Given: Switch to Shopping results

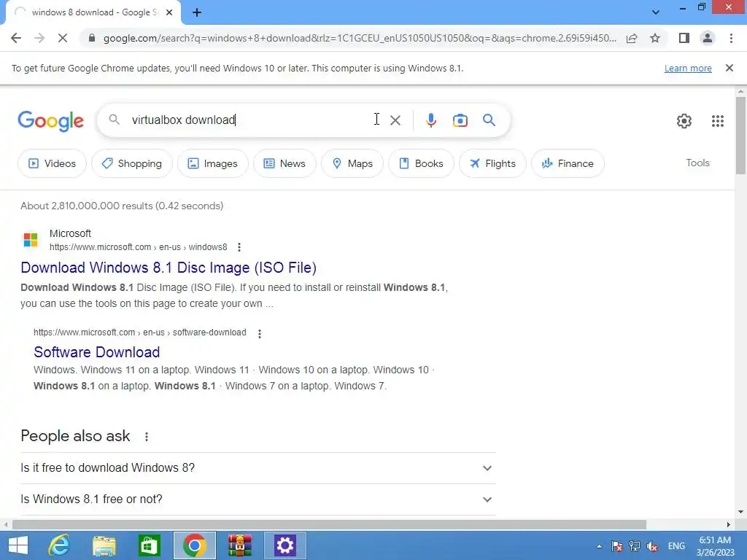Looking at the screenshot, I should point(132,163).
